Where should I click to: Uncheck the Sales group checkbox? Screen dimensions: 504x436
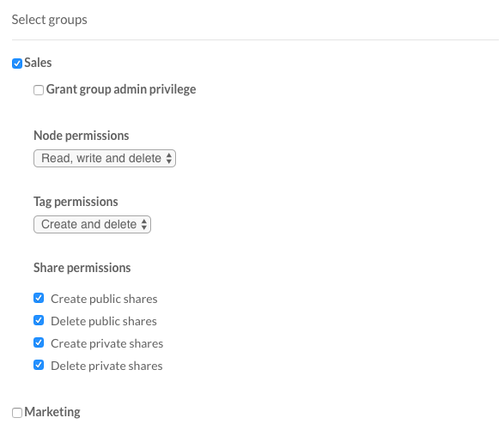point(17,64)
